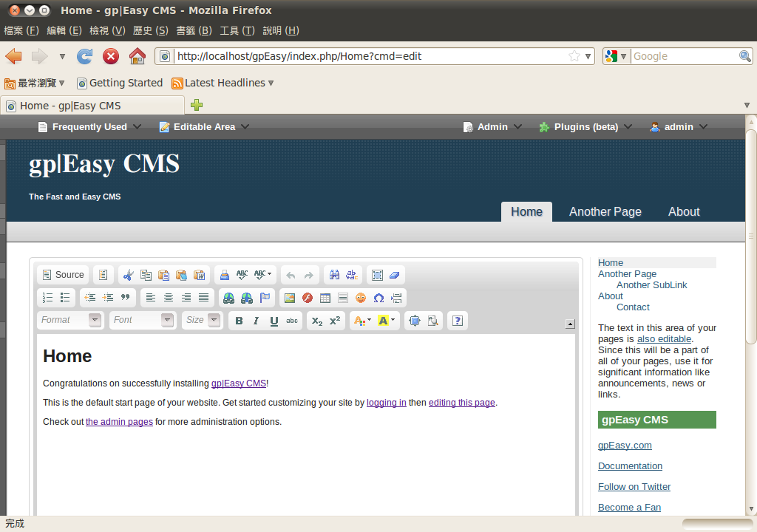Open the search engine selector dropdown

click(x=617, y=56)
